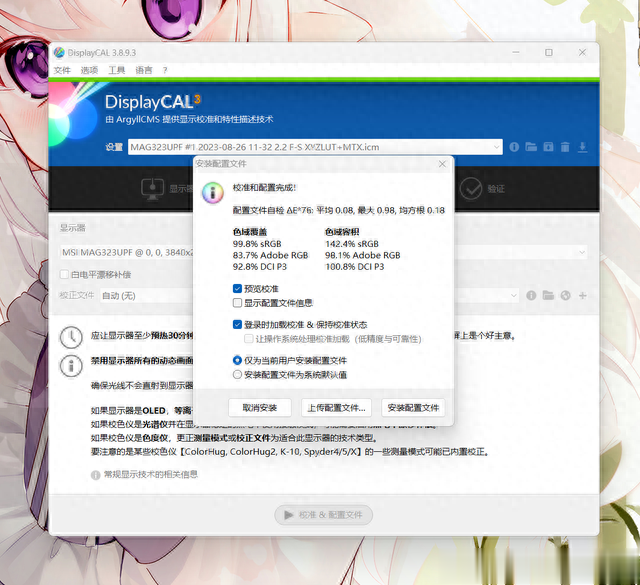
Task: Open the 文件 menu
Action: coord(62,70)
